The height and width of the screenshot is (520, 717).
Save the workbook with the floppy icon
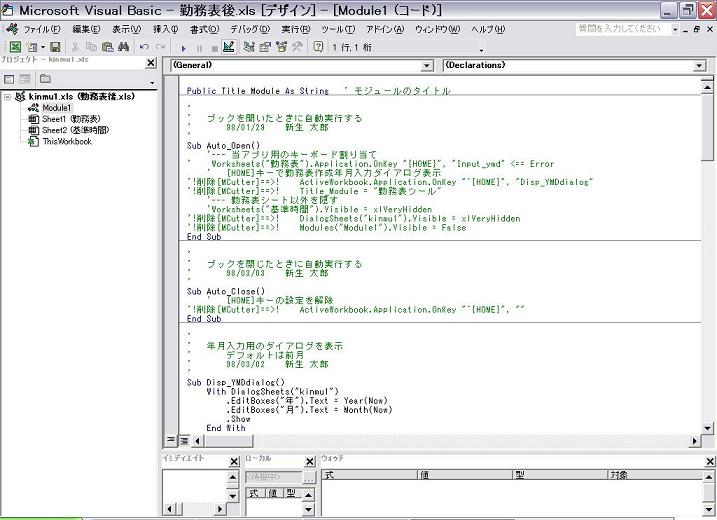tap(55, 47)
